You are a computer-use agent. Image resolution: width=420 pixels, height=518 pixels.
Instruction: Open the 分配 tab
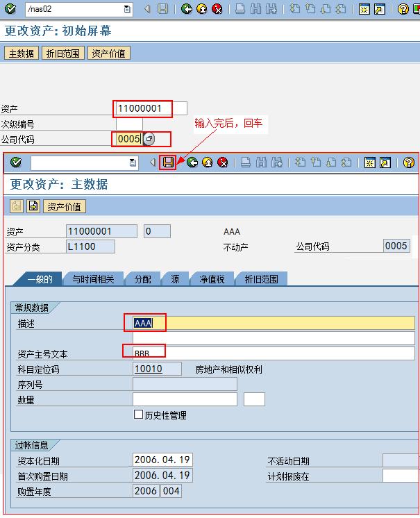tap(143, 279)
